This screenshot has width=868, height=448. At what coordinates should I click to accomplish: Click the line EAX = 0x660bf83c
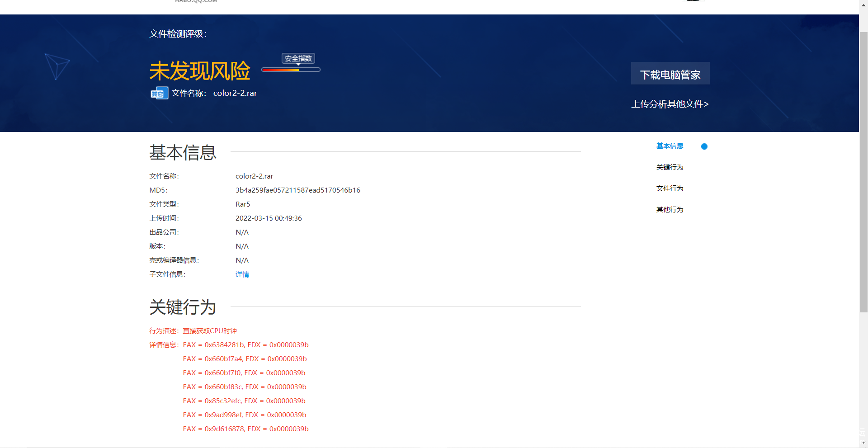(x=245, y=387)
